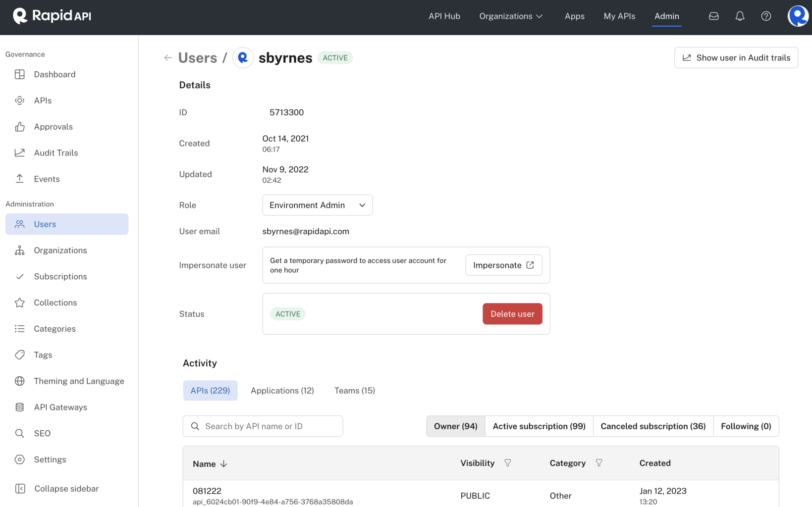Click the red Delete user button
812x507 pixels.
click(512, 314)
